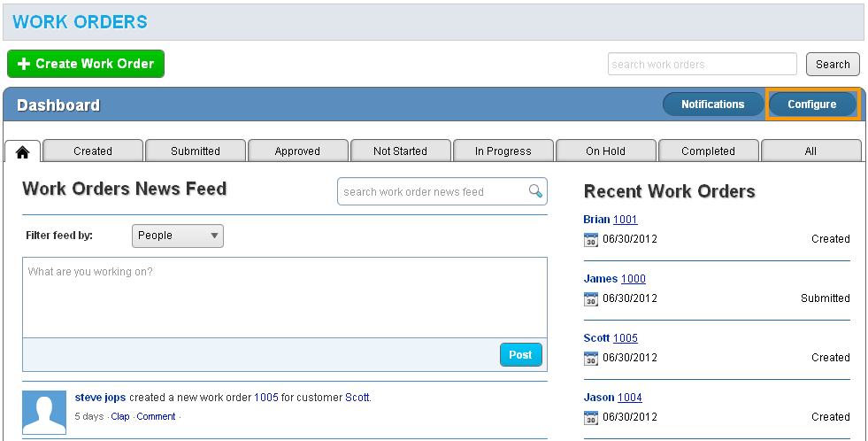This screenshot has height=441, width=868.
Task: Focus the search work orders field
Action: tap(703, 65)
